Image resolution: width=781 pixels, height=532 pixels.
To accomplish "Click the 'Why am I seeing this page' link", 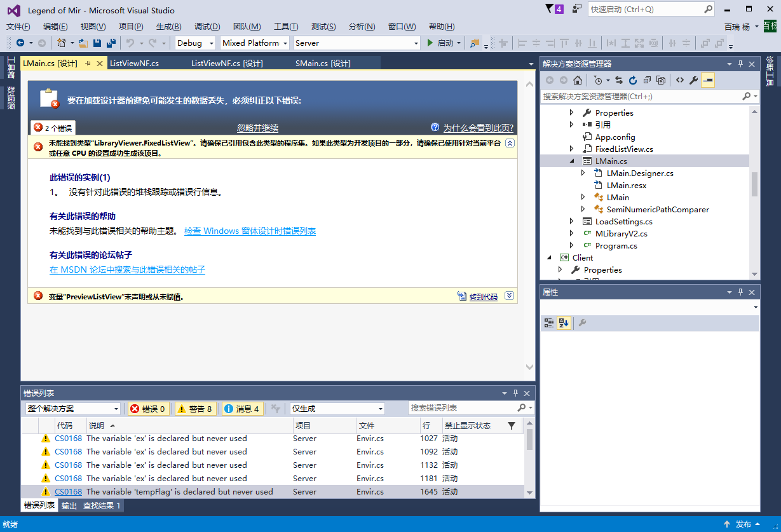I will pos(479,128).
